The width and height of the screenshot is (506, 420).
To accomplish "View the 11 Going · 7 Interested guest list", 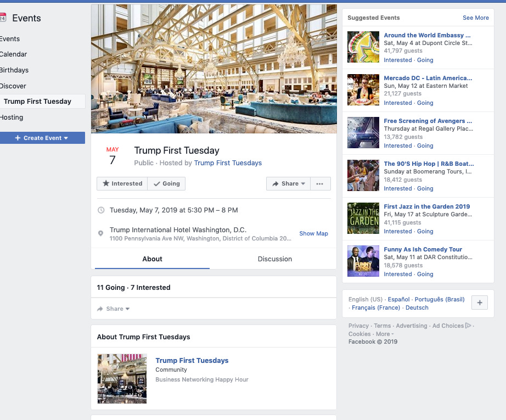I will pyautogui.click(x=133, y=287).
